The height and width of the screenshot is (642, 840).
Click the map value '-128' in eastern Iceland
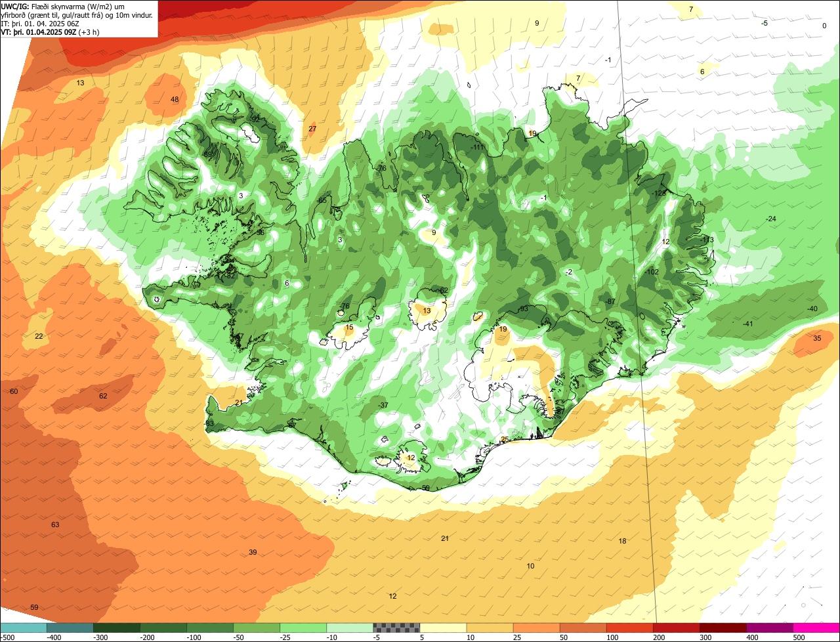click(x=660, y=193)
